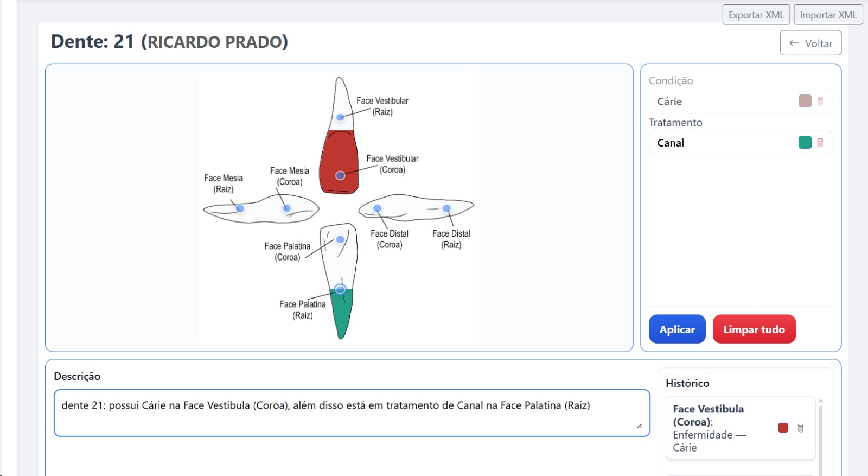Delete the Face Vestibula history entry
The height and width of the screenshot is (476, 868).
(800, 428)
